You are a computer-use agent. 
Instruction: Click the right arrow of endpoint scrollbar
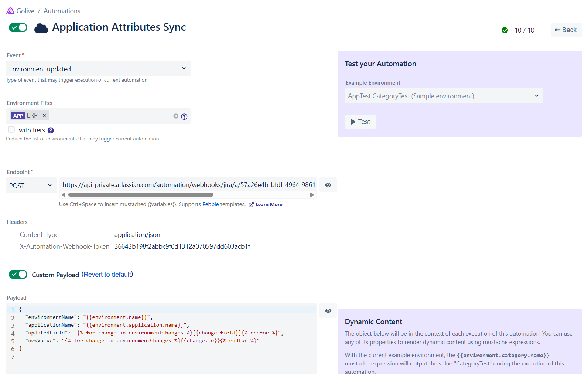(x=312, y=195)
